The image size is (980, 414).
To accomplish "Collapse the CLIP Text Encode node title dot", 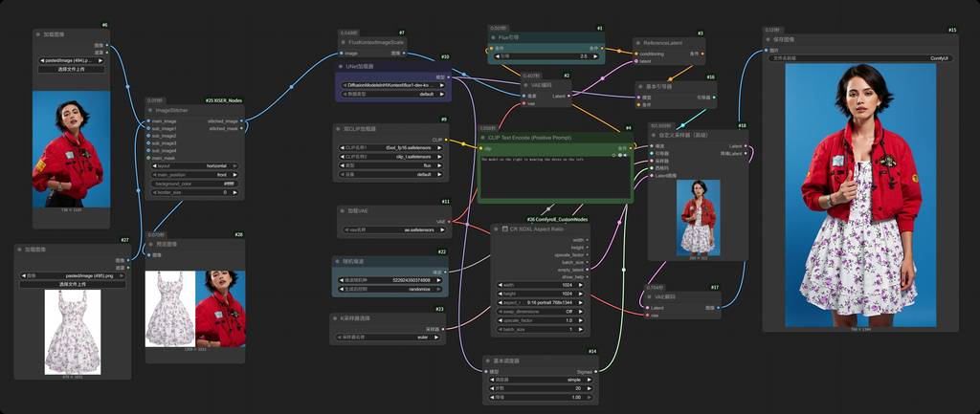I will pos(483,138).
